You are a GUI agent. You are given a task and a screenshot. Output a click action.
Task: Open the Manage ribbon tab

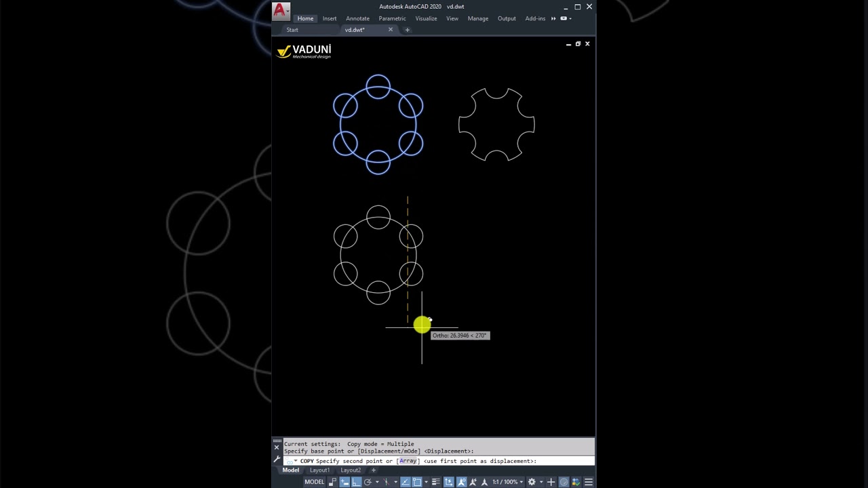478,18
